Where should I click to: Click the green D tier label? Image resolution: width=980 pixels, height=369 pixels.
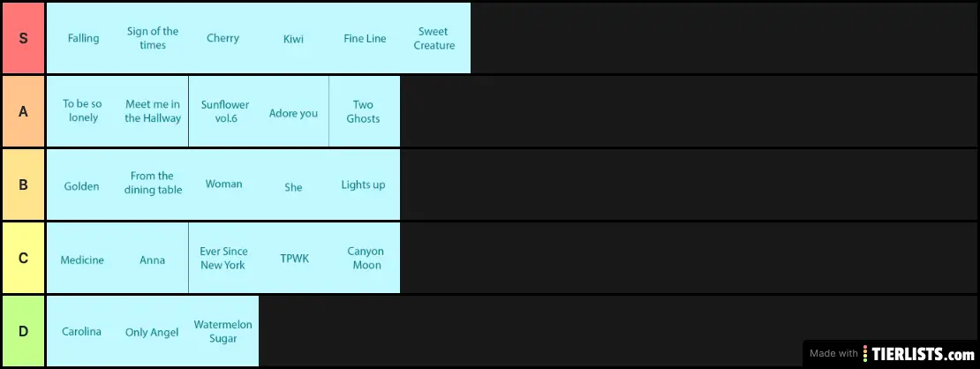[x=23, y=331]
